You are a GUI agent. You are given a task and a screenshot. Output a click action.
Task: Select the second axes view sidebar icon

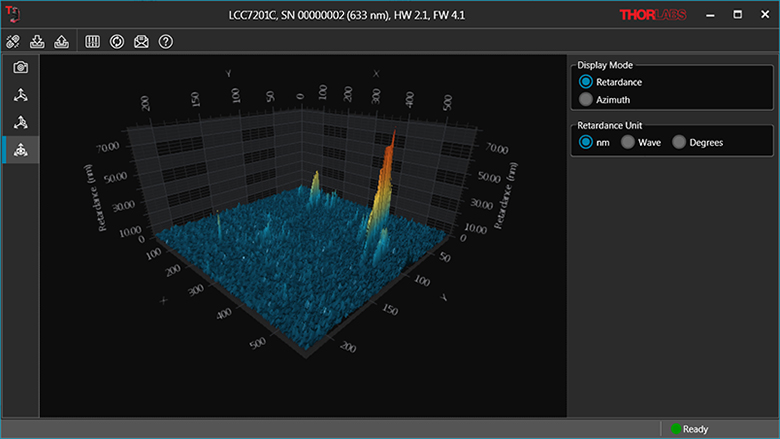(20, 122)
